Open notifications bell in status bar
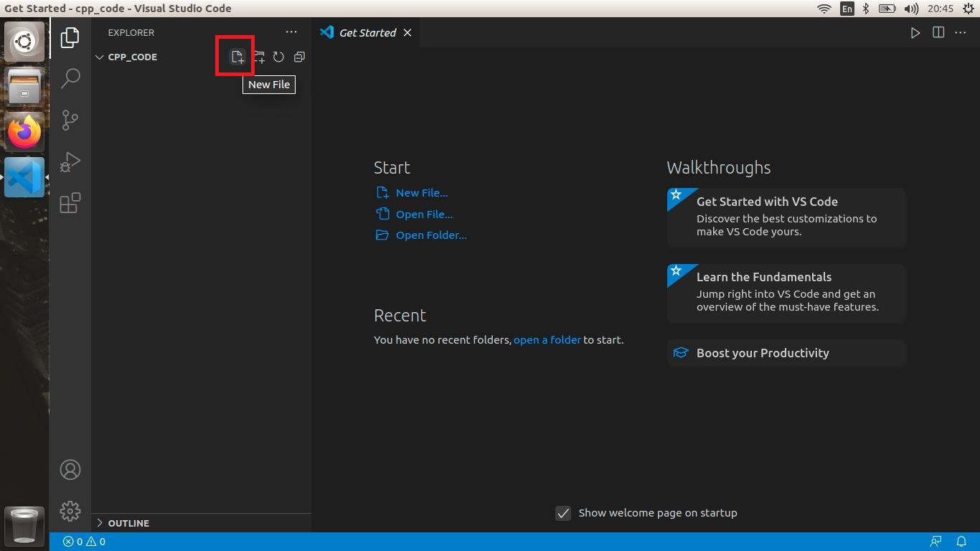Viewport: 980px width, 551px height. tap(961, 542)
